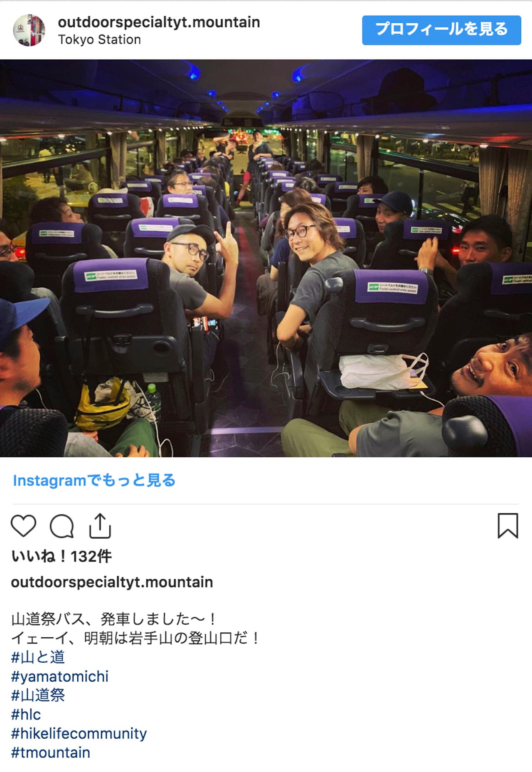Open outdoorspecialtyt.mountain username in header
Image resolution: width=532 pixels, height=772 pixels.
(159, 22)
